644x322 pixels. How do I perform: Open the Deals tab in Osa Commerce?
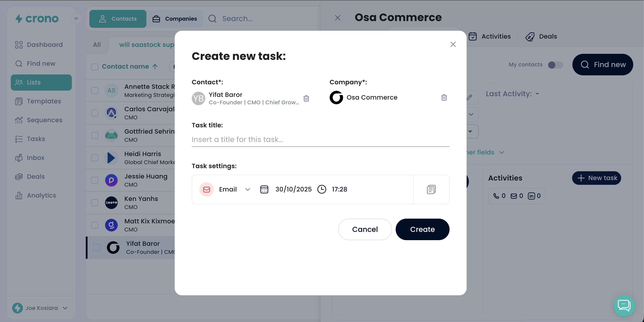(541, 37)
